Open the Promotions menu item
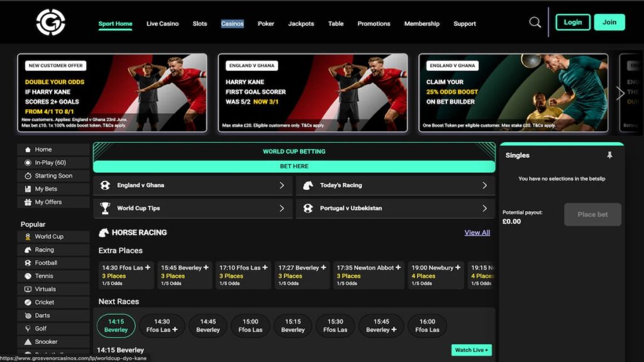 point(374,24)
